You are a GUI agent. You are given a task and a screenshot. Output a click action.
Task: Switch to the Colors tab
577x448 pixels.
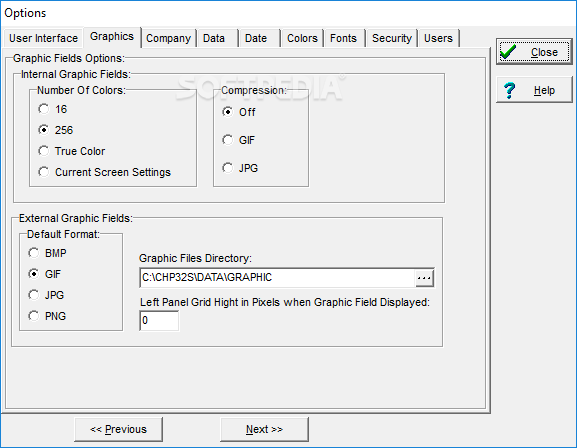302,38
